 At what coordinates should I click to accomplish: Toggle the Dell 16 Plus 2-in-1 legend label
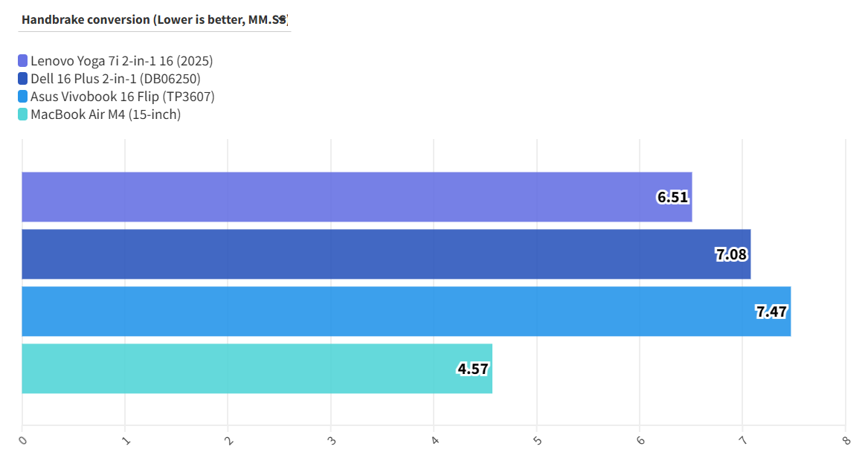coord(115,79)
